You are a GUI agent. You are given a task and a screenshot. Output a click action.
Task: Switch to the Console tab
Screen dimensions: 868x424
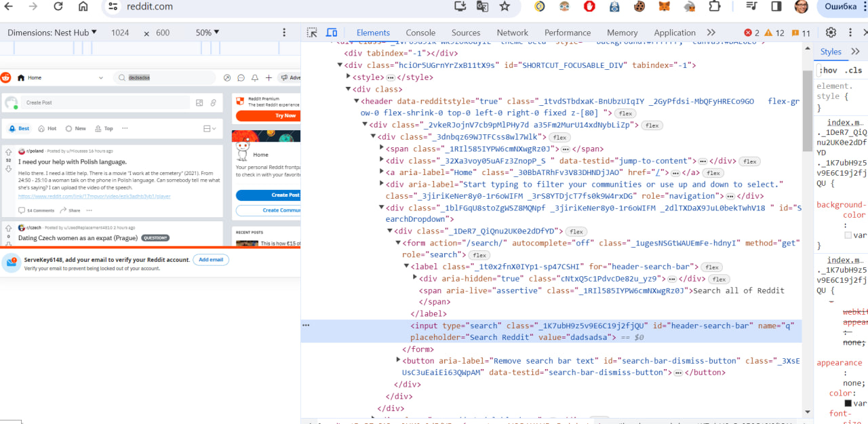click(420, 33)
